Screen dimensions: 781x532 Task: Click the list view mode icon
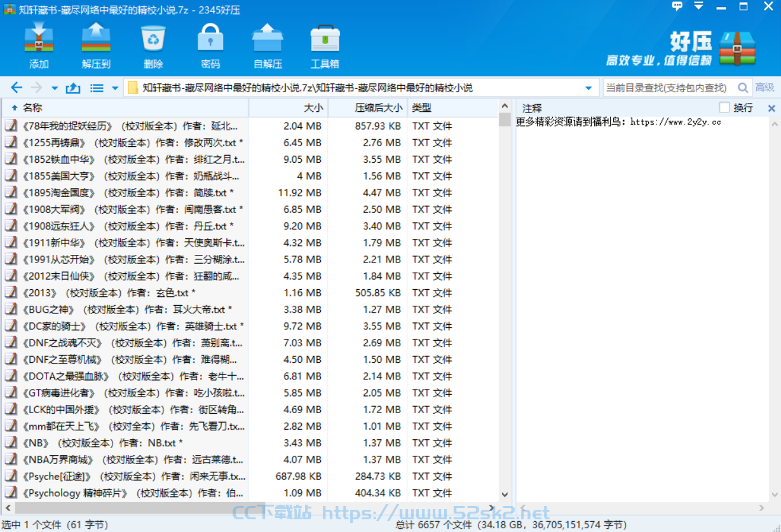click(x=97, y=88)
